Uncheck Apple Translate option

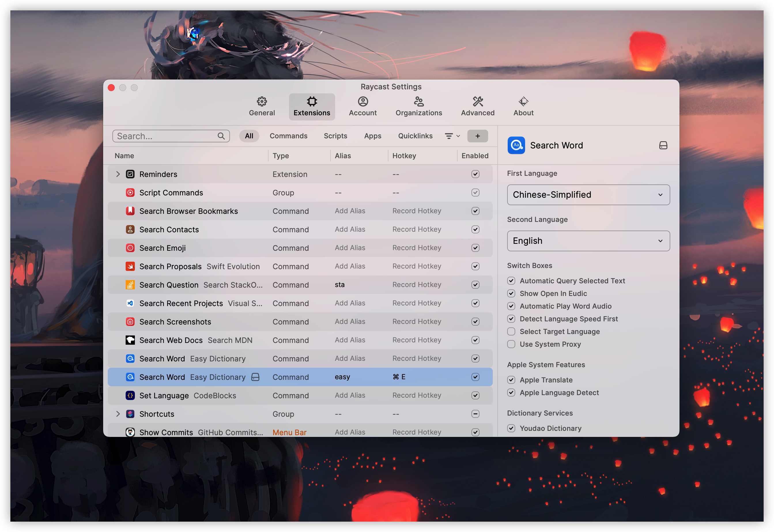[511, 380]
